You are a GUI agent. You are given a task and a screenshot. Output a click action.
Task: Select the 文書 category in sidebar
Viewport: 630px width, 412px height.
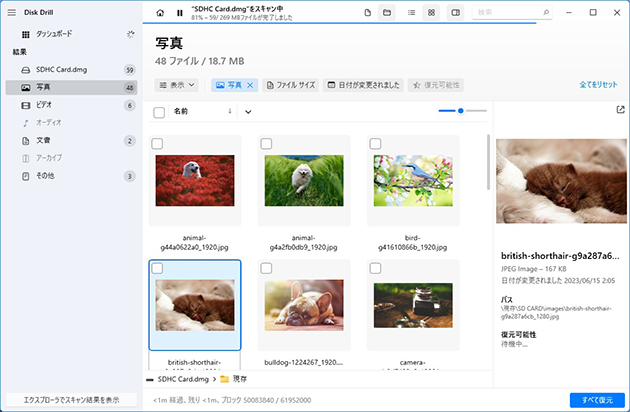(72, 140)
